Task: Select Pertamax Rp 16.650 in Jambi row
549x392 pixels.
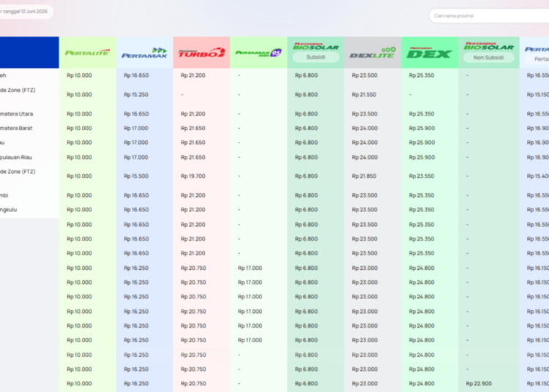Action: point(136,195)
